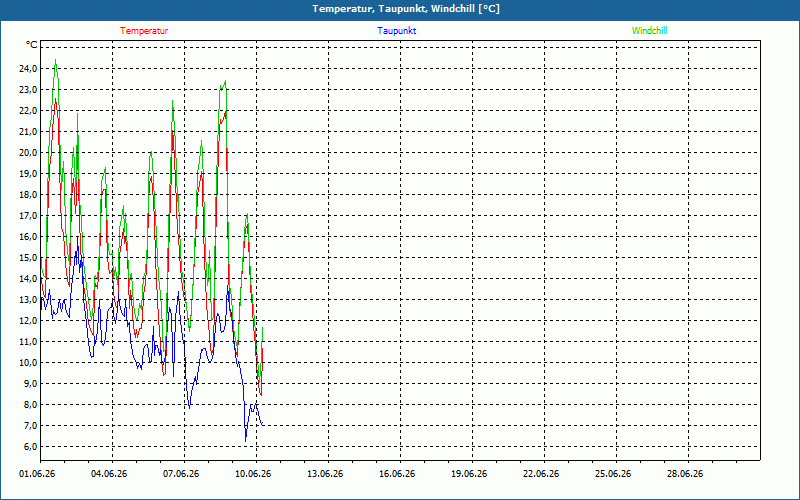The height and width of the screenshot is (500, 800).
Task: Click the 17,0 y-axis value
Action: (x=28, y=215)
